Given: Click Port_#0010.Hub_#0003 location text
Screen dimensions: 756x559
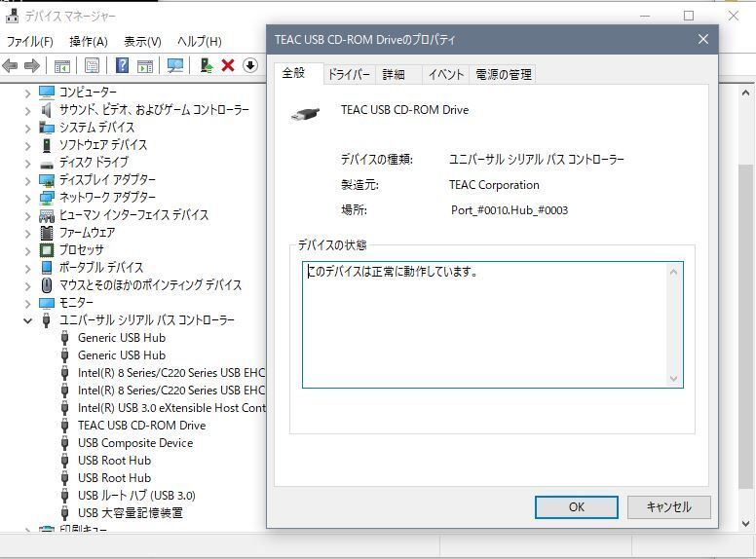Looking at the screenshot, I should (x=510, y=210).
